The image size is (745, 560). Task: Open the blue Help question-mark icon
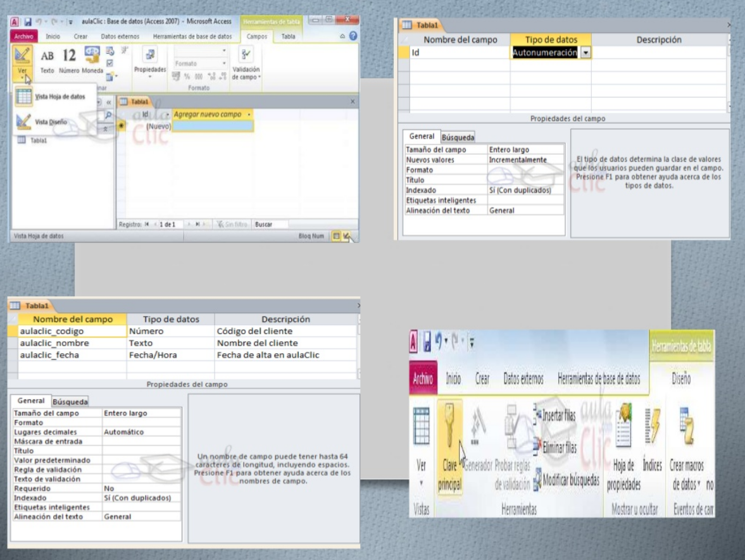point(353,35)
